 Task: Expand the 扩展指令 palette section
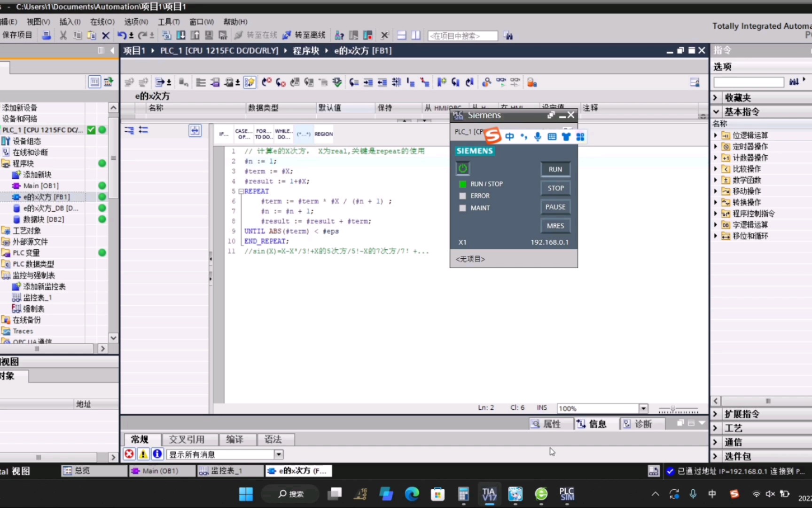click(716, 414)
